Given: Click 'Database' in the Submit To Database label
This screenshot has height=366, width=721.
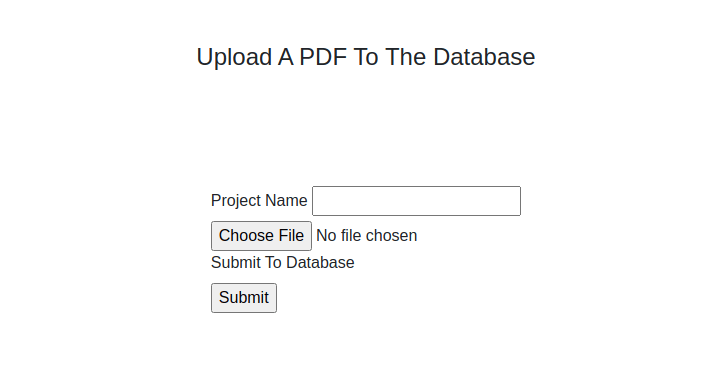Looking at the screenshot, I should pos(320,263).
